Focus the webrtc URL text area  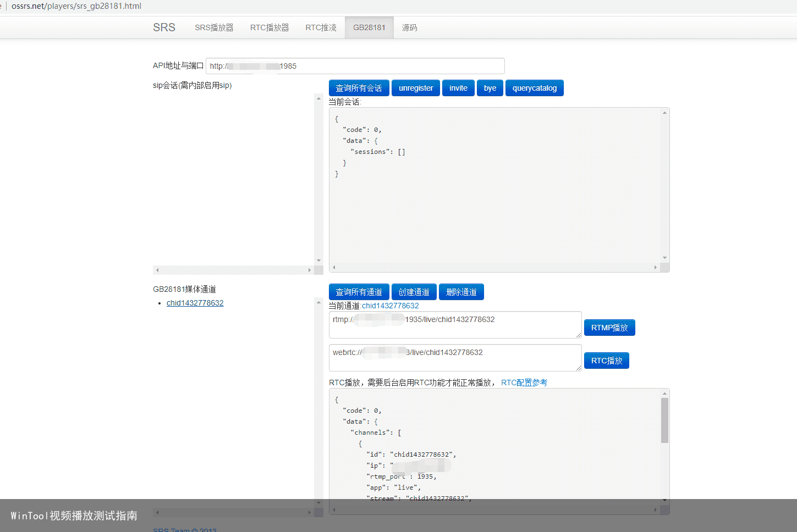tap(455, 358)
